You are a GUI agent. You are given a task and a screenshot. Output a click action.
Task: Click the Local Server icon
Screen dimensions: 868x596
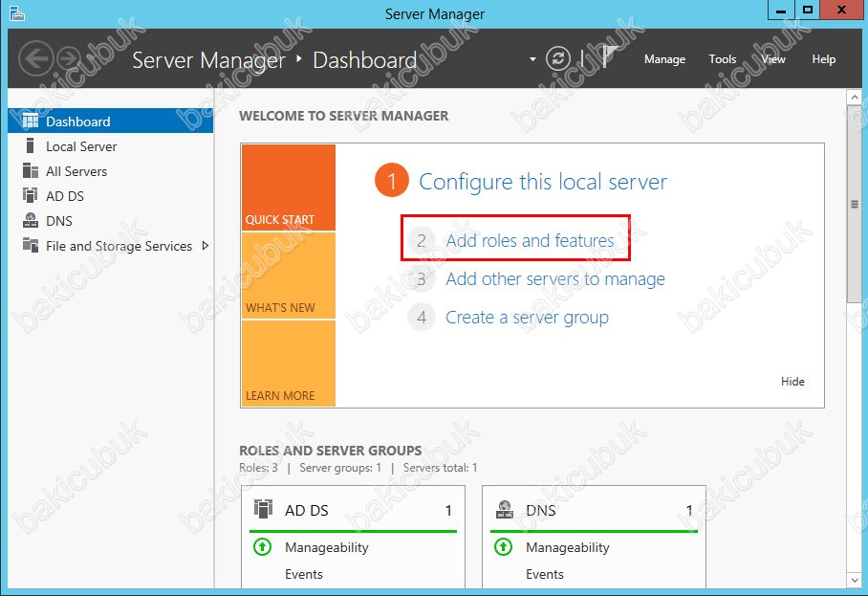pyautogui.click(x=31, y=145)
